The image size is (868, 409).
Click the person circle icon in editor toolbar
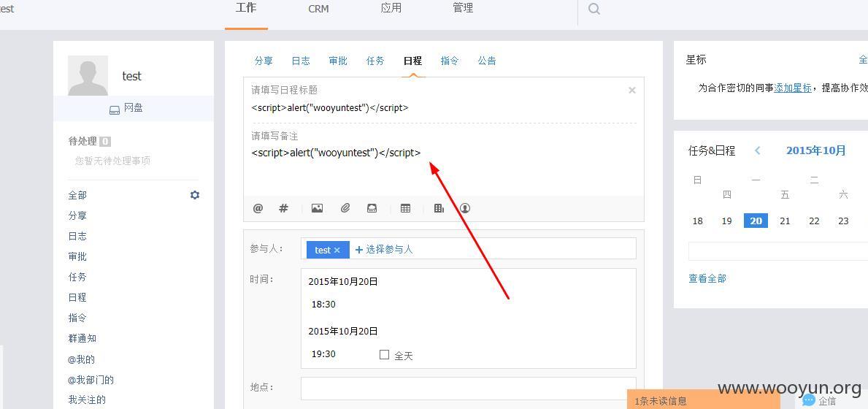point(465,208)
